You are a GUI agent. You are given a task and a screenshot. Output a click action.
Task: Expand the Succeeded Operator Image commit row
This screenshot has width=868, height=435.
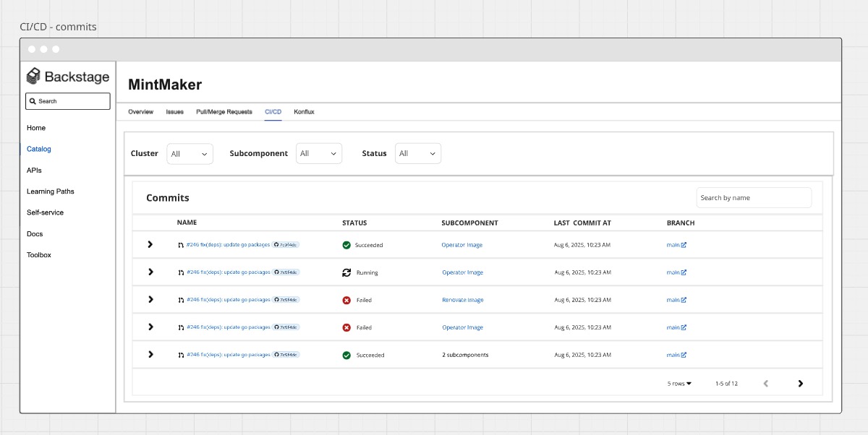[x=150, y=244]
